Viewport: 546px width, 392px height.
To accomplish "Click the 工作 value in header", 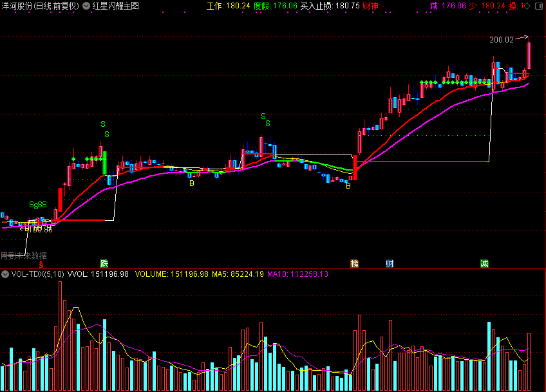I will 223,6.
